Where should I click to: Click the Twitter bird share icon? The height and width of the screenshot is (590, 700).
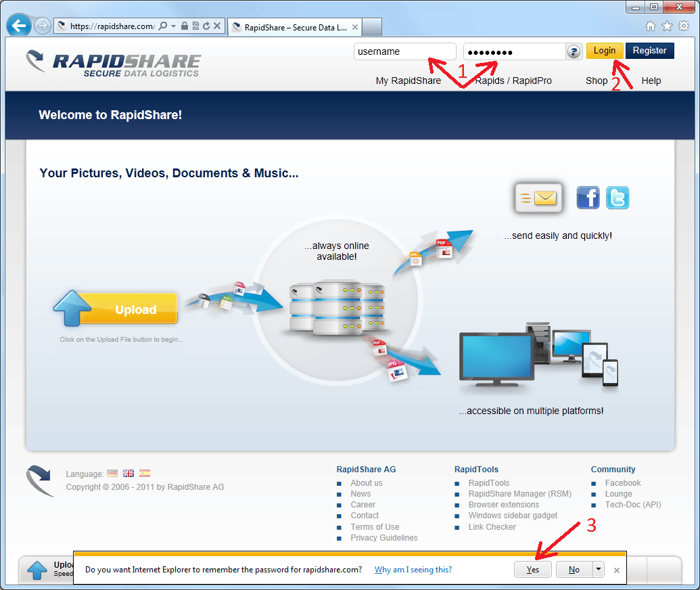point(617,198)
